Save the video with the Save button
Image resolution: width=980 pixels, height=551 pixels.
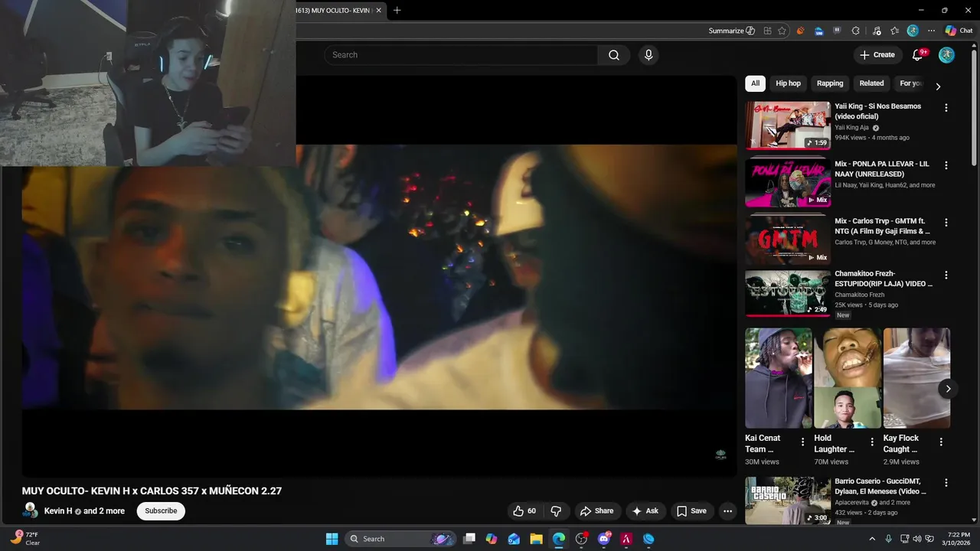pos(691,510)
